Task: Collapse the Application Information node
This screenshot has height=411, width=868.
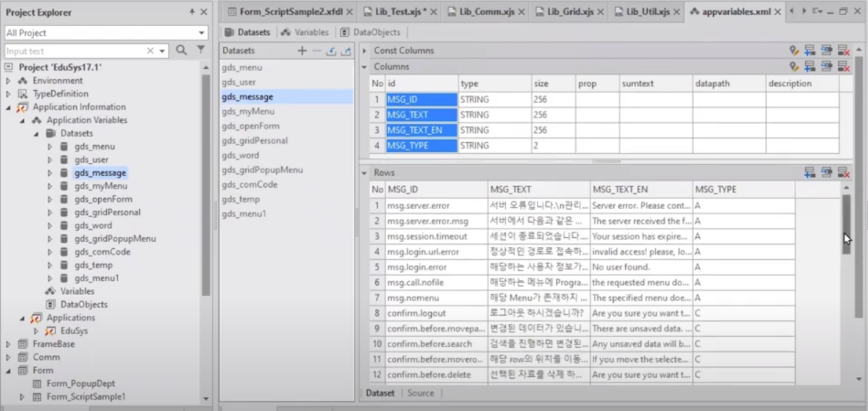Action: coord(9,107)
